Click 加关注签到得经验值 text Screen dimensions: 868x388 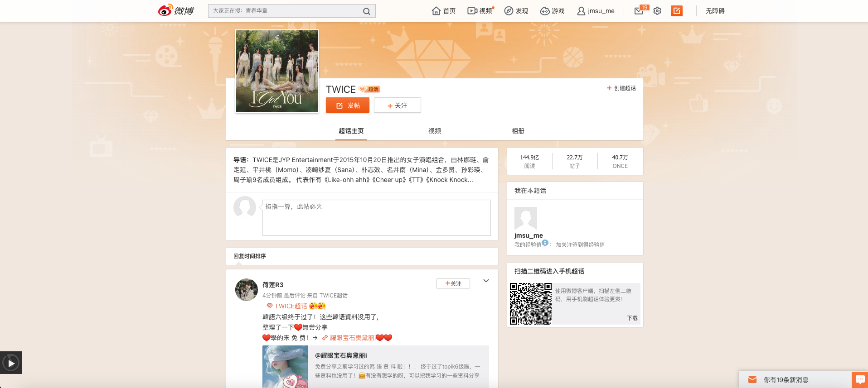(580, 245)
